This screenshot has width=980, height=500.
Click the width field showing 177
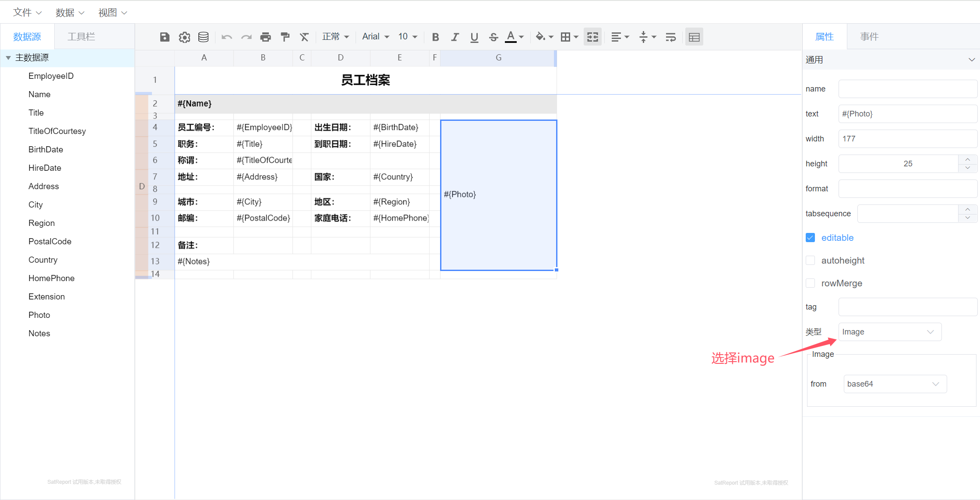(x=908, y=139)
